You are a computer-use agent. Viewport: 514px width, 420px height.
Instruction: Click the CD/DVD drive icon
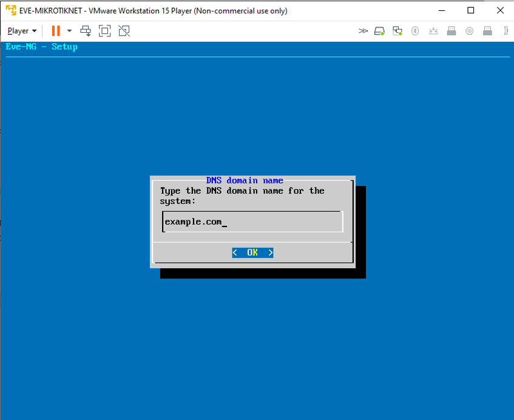(x=470, y=31)
